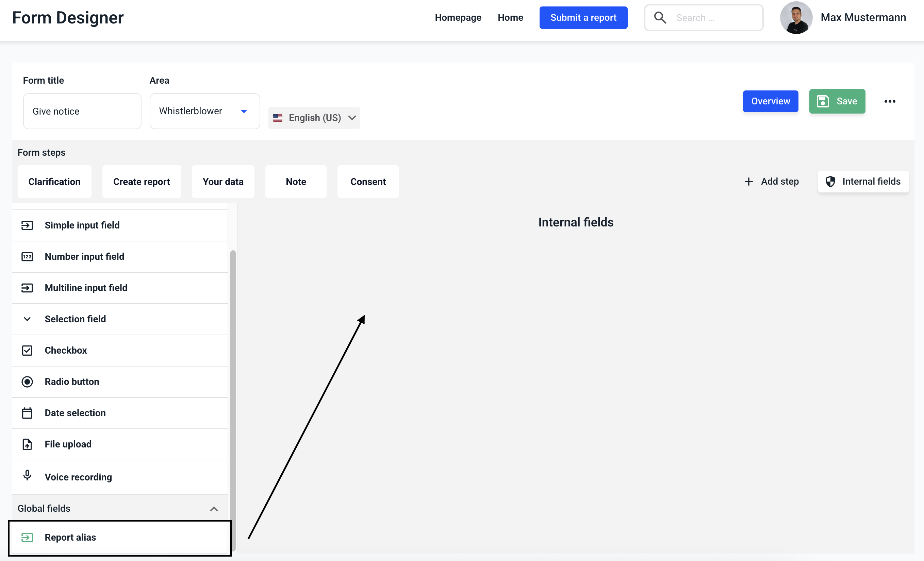Click the green Report alias icon
Screen dimensions: 924x561
coord(27,538)
